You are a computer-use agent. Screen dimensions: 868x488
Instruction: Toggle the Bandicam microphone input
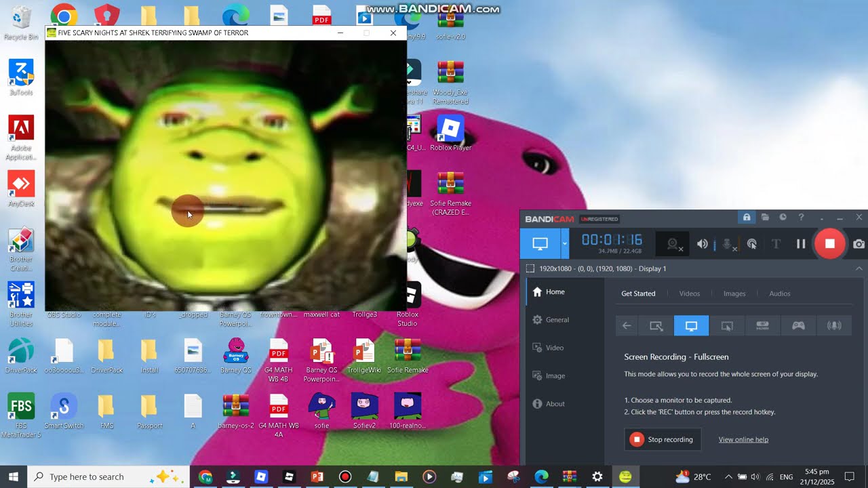[x=728, y=244]
